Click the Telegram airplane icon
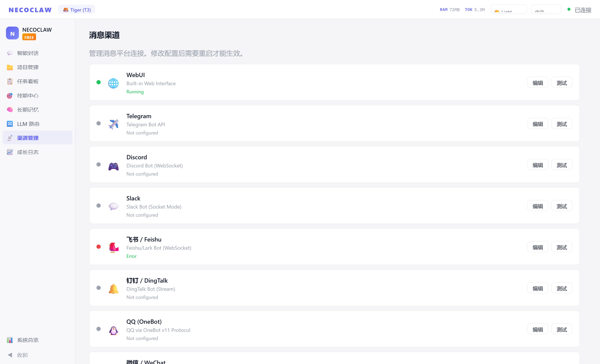Image resolution: width=600 pixels, height=364 pixels. [x=113, y=124]
